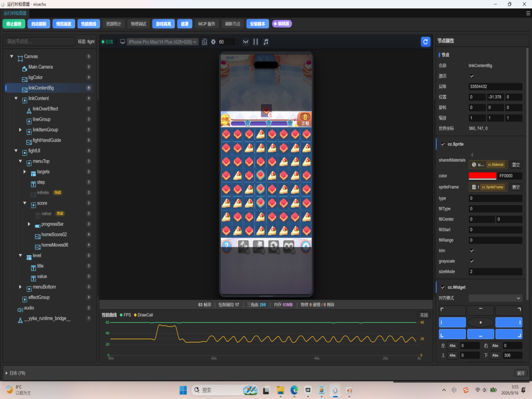Open the iPhone Pro Max device dropdown
The width and height of the screenshot is (532, 399).
[x=163, y=42]
